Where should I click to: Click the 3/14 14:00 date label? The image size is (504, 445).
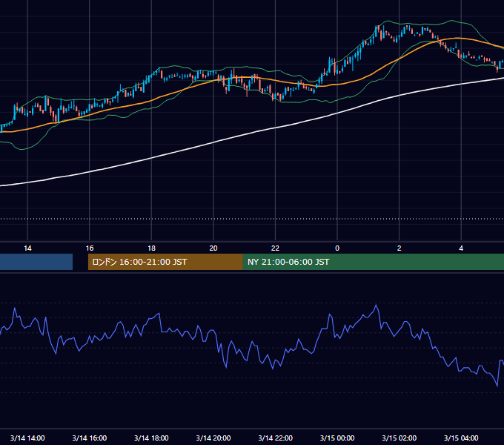click(27, 438)
